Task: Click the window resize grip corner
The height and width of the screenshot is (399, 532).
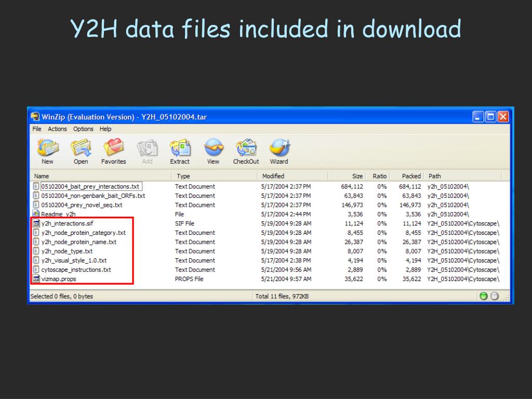Action: (506, 298)
